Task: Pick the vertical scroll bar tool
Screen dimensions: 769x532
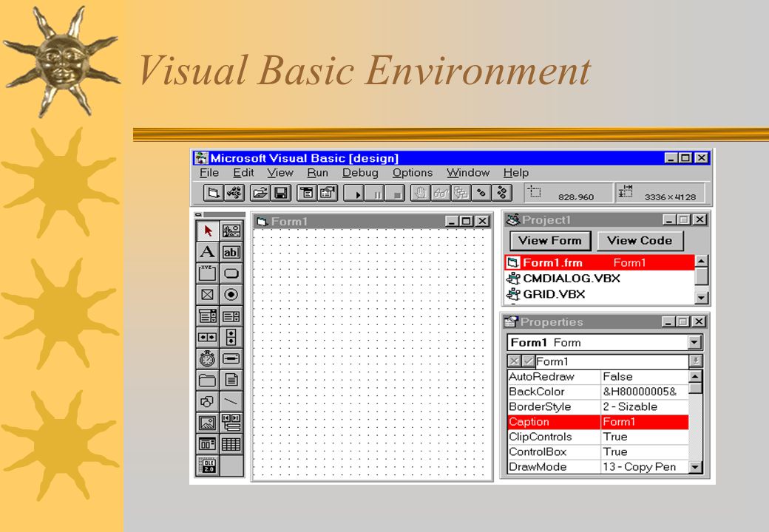Action: [231, 337]
